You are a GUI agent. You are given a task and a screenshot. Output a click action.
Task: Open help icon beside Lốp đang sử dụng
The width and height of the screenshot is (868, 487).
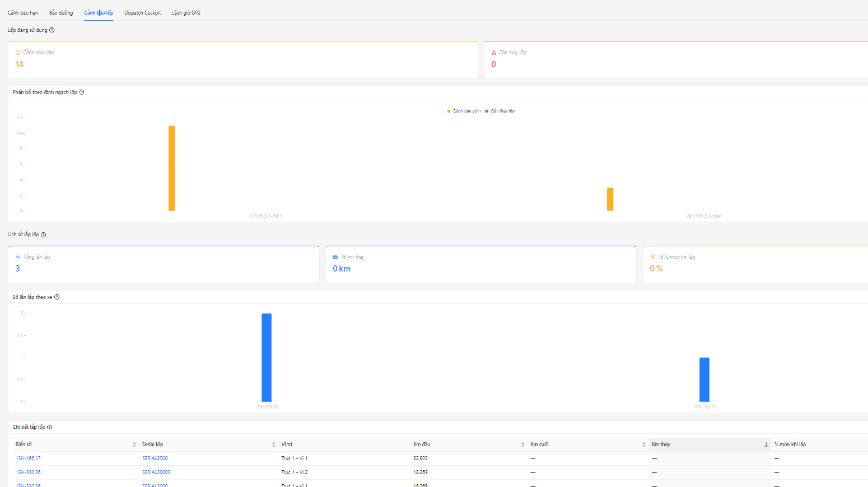52,30
